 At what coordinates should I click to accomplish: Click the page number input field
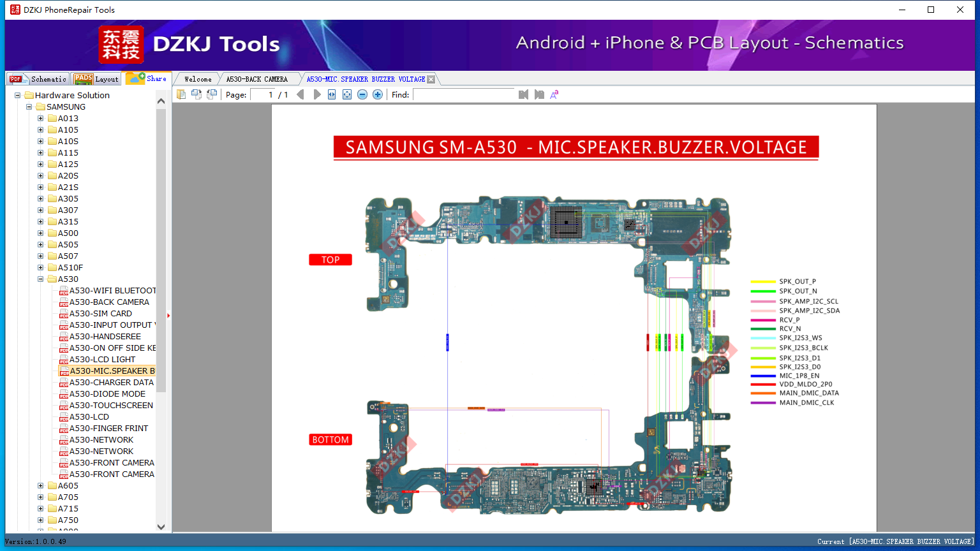click(262, 94)
